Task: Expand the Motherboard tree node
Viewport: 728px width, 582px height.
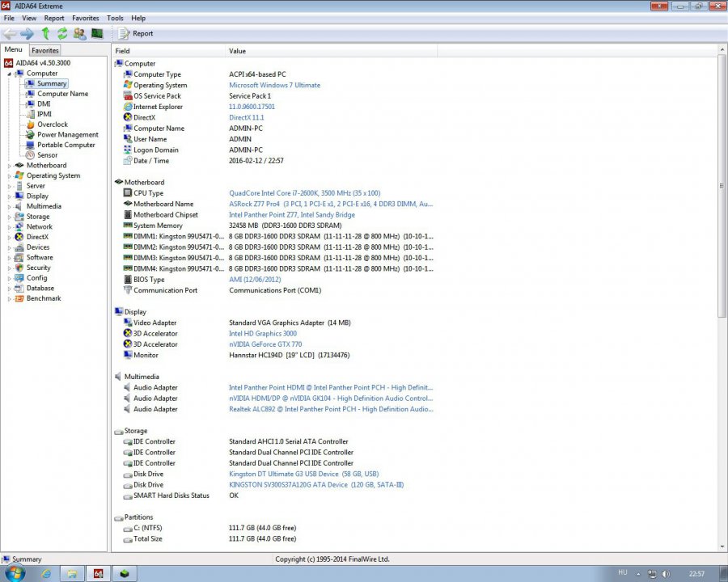Action: click(x=9, y=166)
